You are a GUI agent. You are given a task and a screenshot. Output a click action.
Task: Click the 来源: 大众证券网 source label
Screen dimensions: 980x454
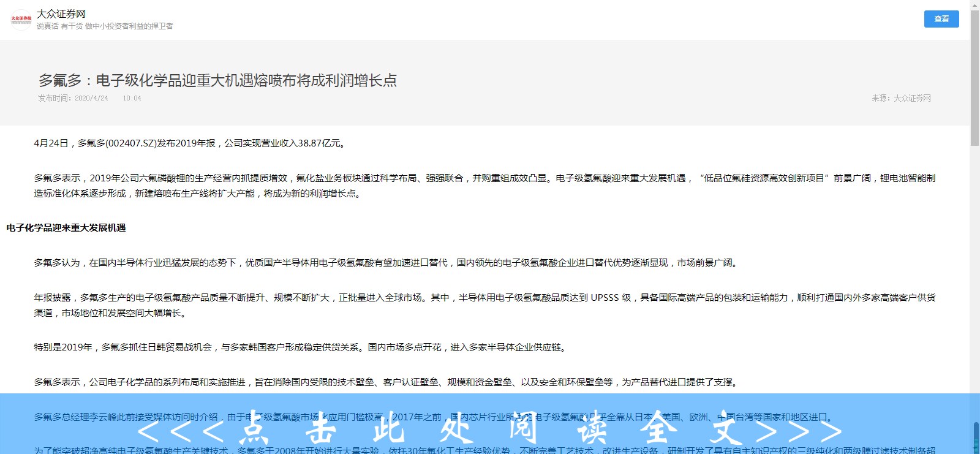(901, 98)
